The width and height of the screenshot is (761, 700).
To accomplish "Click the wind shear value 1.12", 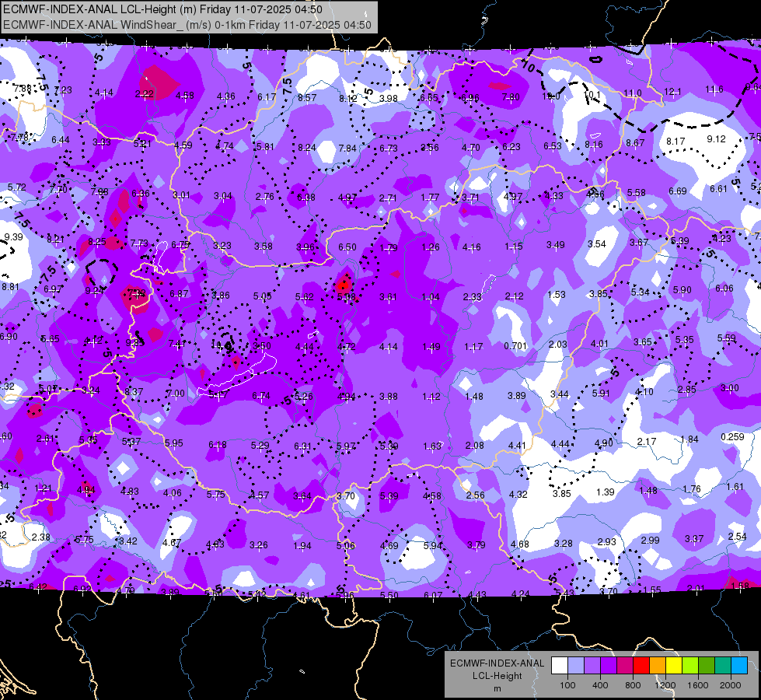I will (x=431, y=397).
